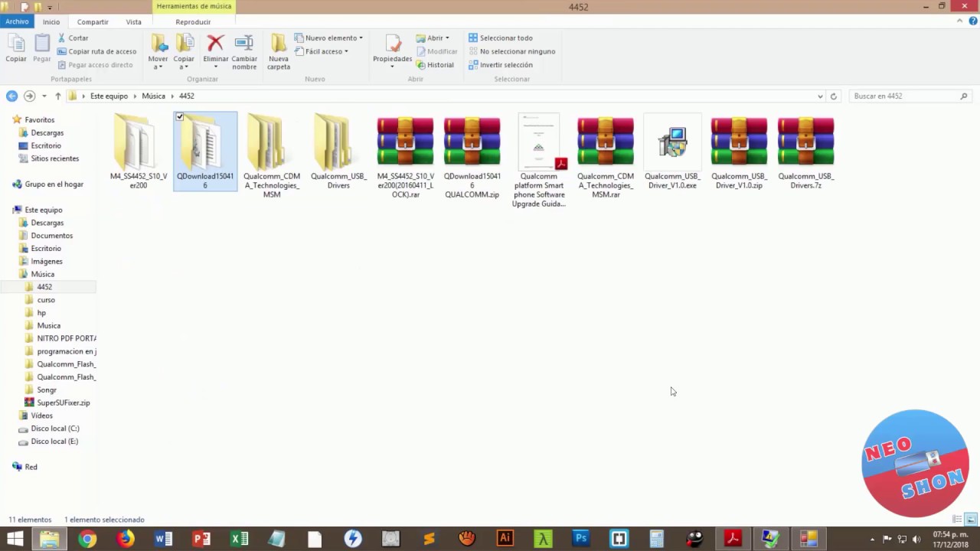
Task: Select the Qualcomm_USB_Driver_V1.0.zip archive
Action: pos(739,152)
